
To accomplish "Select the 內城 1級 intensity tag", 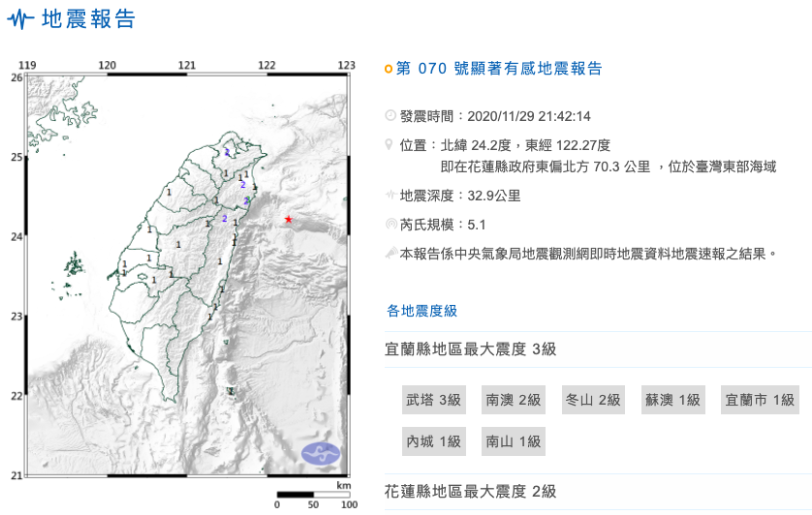I will pyautogui.click(x=433, y=441).
